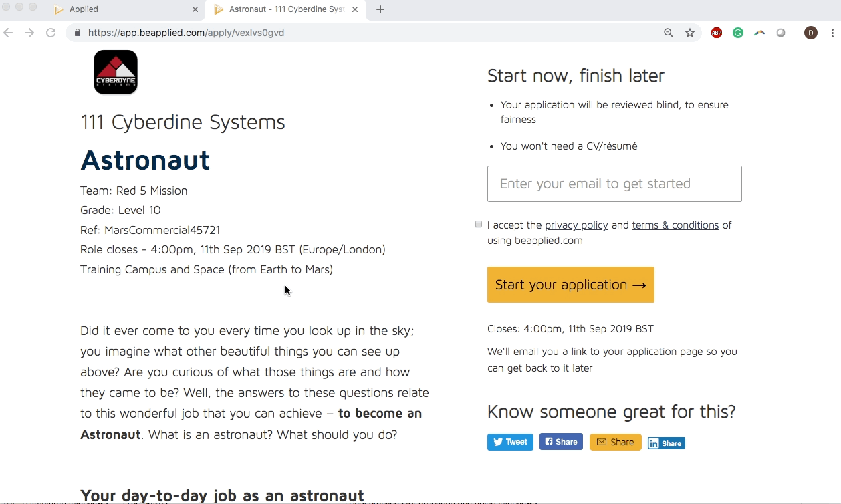Open a new browser tab
Image resolution: width=841 pixels, height=504 pixels.
(x=380, y=9)
